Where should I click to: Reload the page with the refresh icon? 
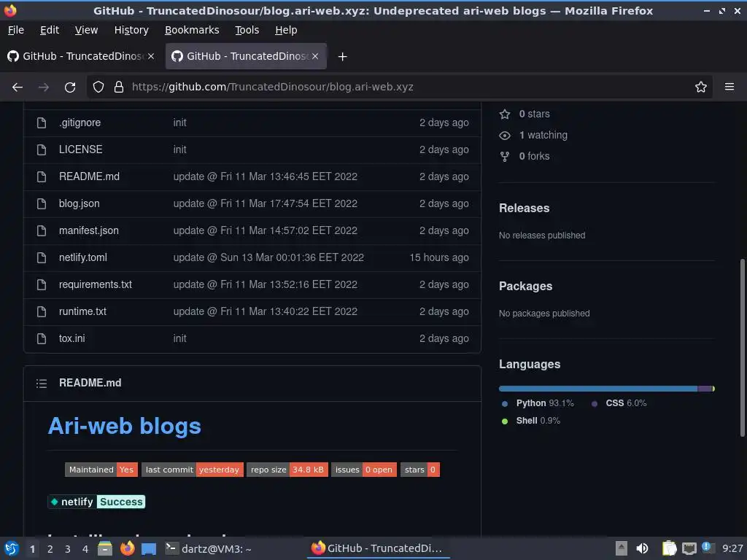(x=70, y=87)
